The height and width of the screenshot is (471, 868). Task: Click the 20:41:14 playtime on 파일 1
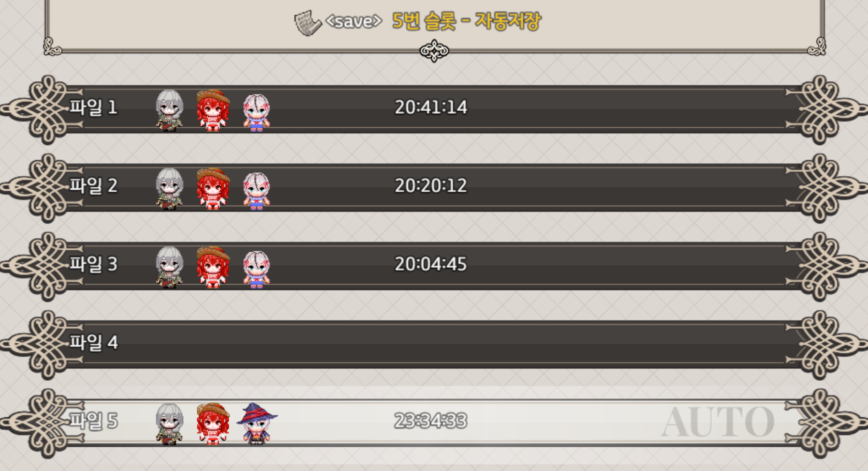431,107
